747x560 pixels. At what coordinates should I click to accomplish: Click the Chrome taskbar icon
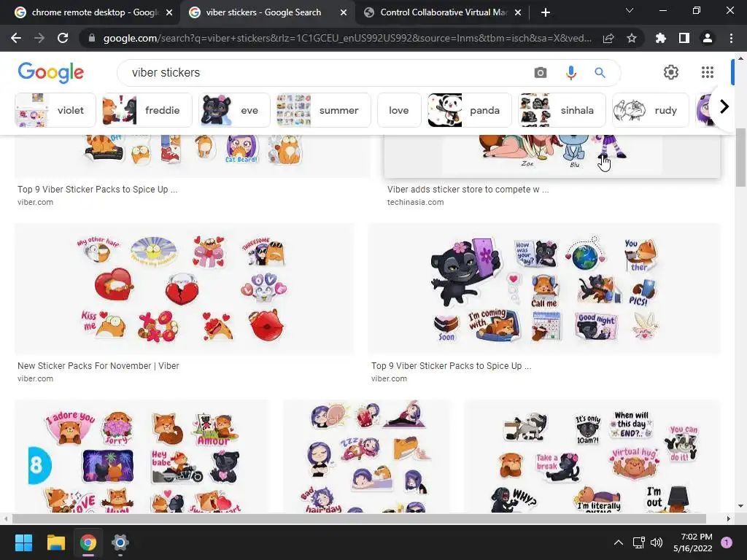click(x=88, y=542)
